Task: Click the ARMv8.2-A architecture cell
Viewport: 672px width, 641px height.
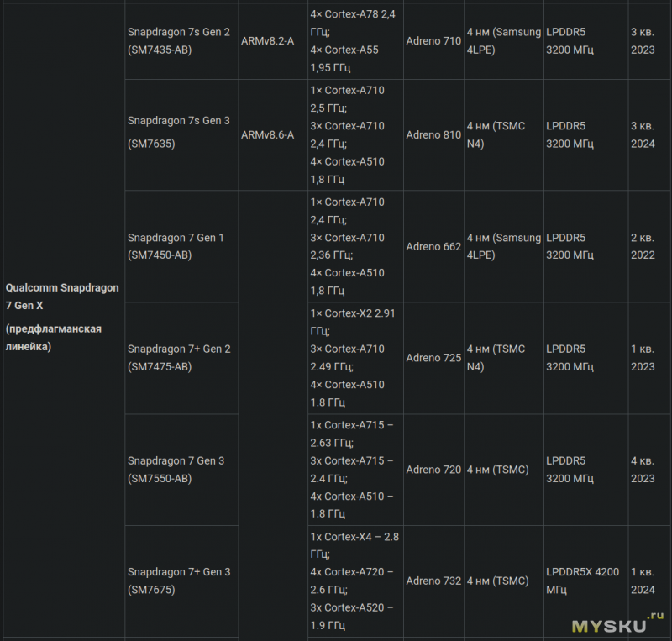Action: pos(267,41)
